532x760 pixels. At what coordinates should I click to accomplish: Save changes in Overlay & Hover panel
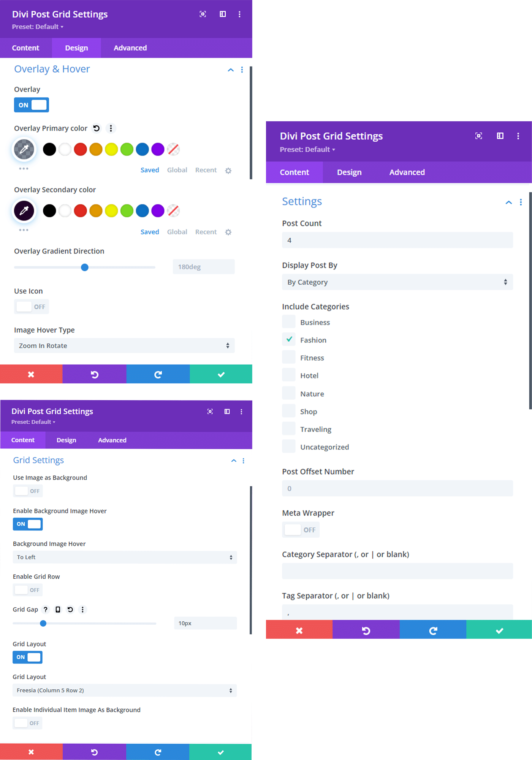[221, 374]
